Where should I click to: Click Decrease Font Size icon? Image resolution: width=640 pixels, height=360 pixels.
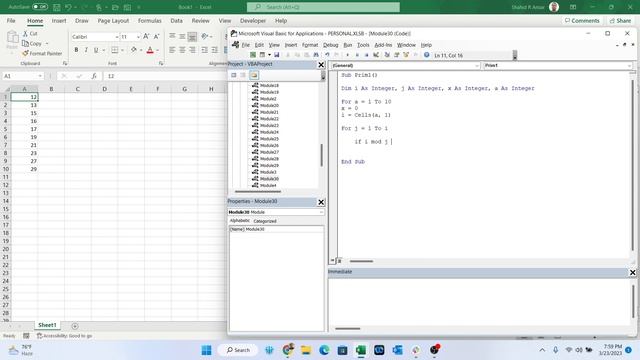click(x=156, y=37)
